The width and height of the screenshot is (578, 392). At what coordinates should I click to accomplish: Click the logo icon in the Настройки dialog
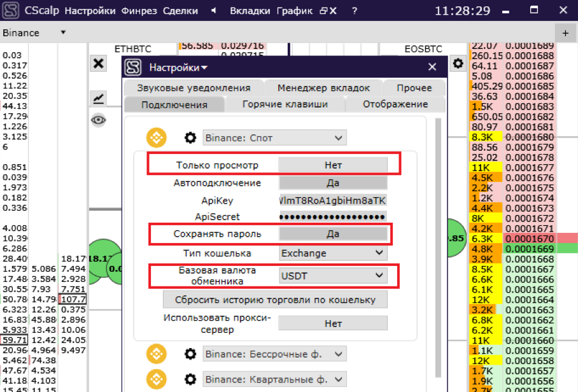(133, 67)
